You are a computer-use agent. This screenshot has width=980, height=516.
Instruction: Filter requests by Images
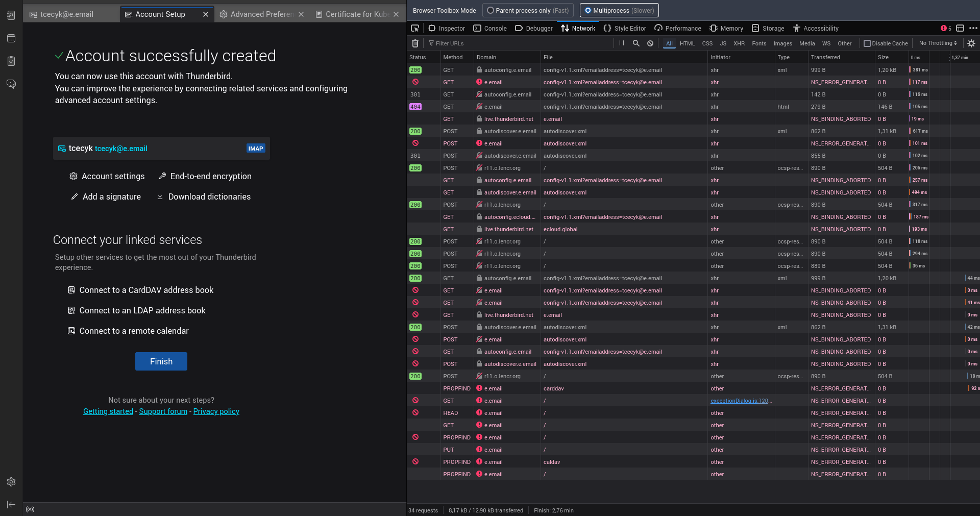(782, 43)
